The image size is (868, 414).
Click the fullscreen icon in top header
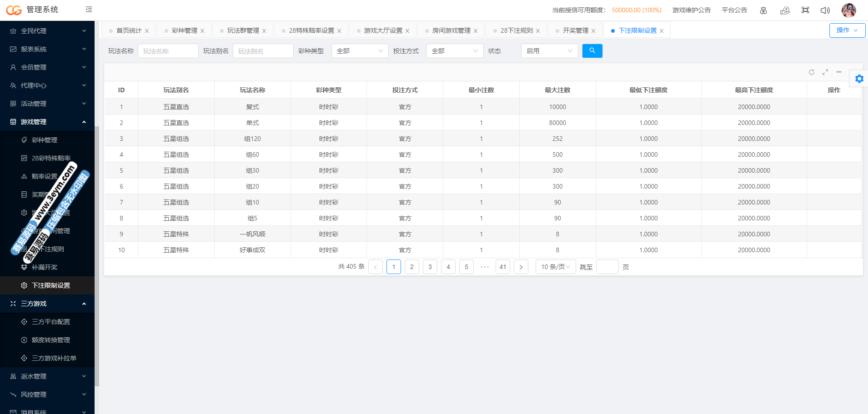[x=805, y=10]
